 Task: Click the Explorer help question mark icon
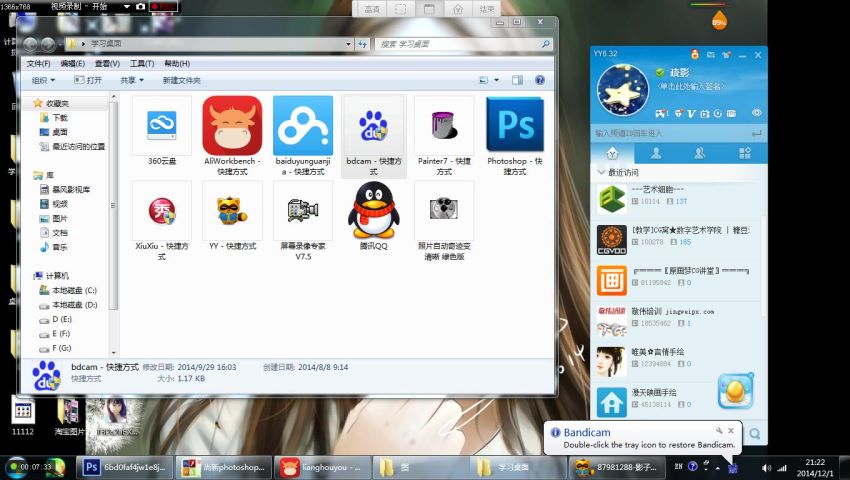pos(540,80)
